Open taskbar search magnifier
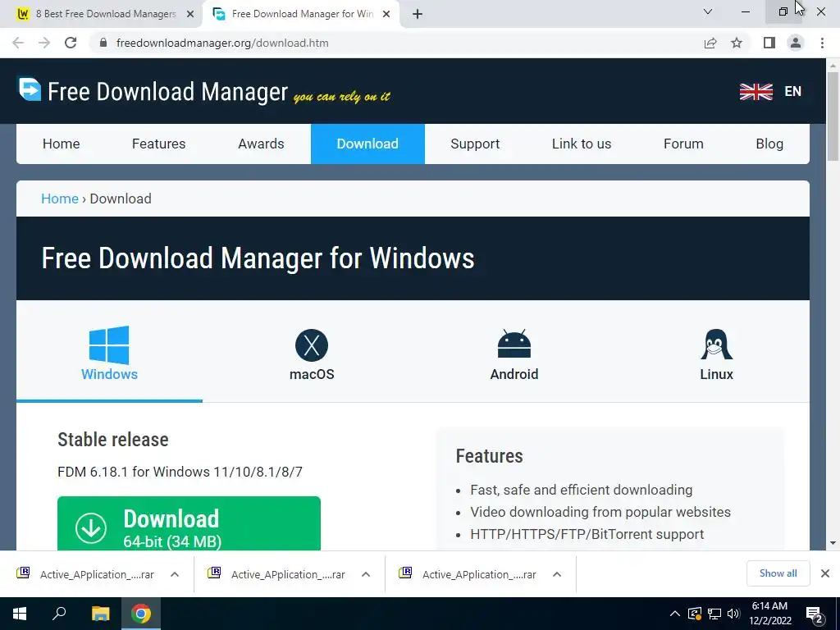 59,614
